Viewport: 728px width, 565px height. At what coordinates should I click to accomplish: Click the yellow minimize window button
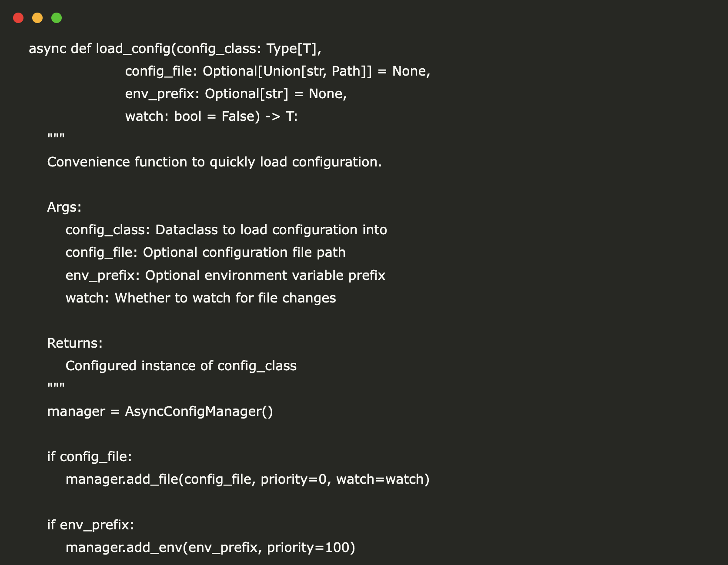[37, 18]
